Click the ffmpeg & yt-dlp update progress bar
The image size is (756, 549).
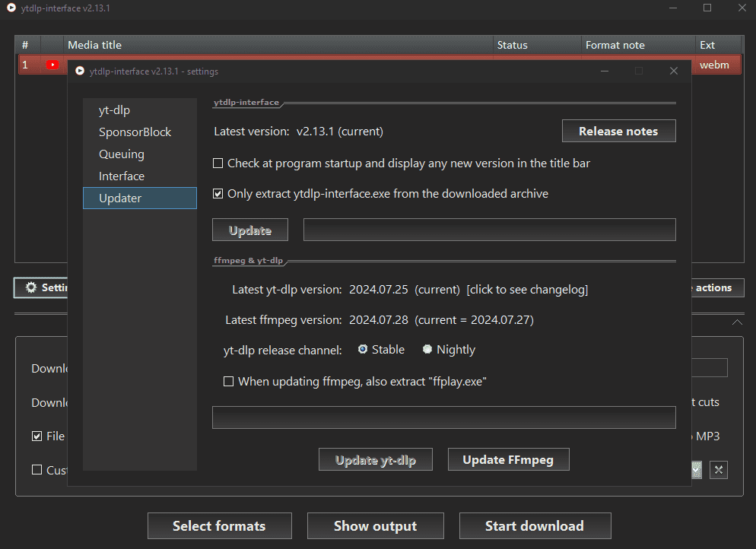click(444, 417)
